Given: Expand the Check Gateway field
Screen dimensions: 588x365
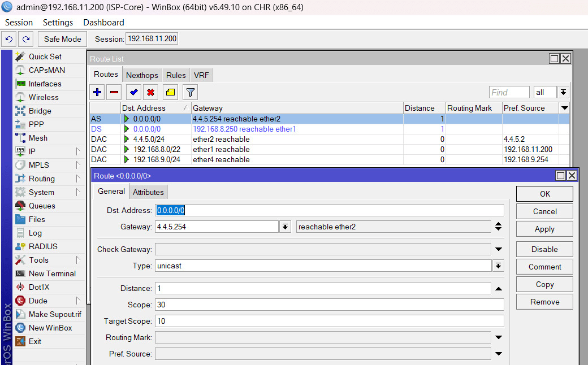Looking at the screenshot, I should tap(498, 249).
